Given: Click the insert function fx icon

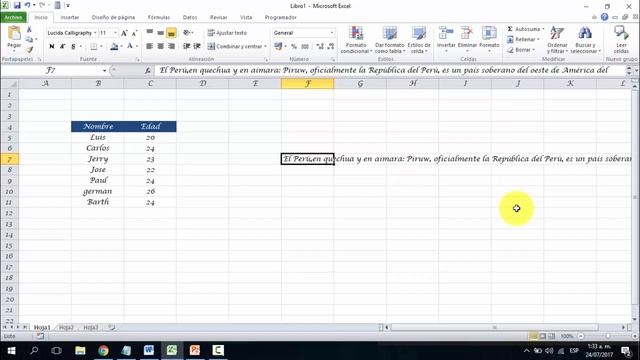Looking at the screenshot, I should click(x=147, y=71).
